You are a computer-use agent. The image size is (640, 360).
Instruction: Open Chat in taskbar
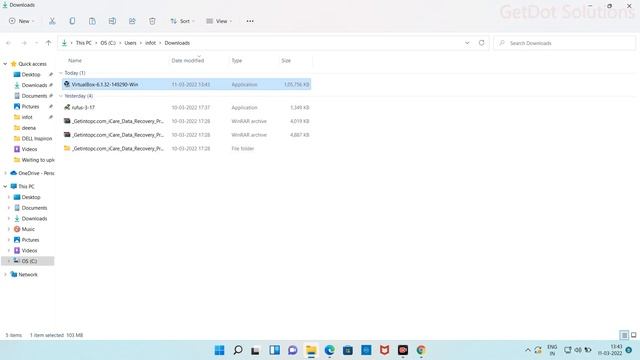click(293, 350)
